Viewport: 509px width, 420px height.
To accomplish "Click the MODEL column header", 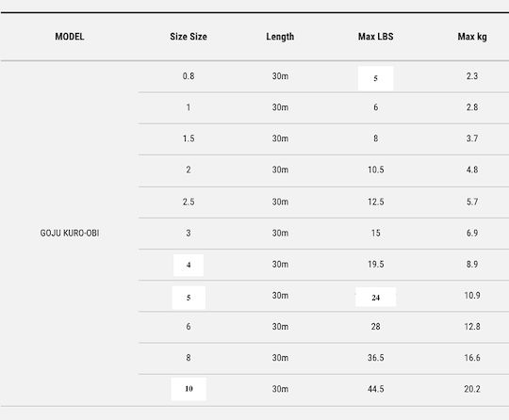I will (70, 37).
